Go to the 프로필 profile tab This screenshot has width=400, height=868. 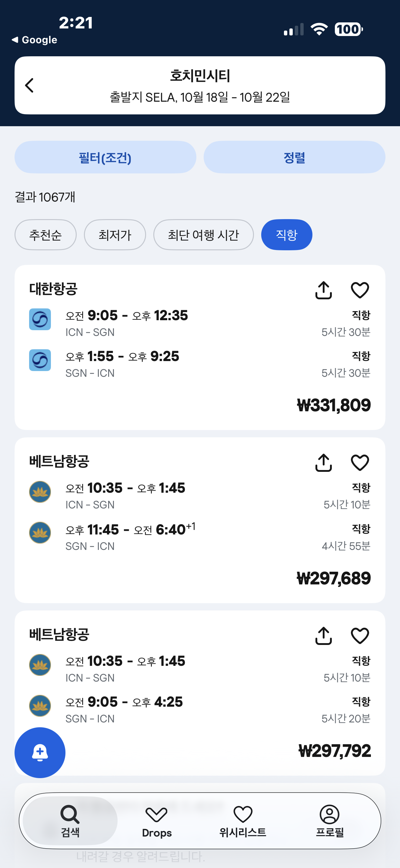(329, 821)
